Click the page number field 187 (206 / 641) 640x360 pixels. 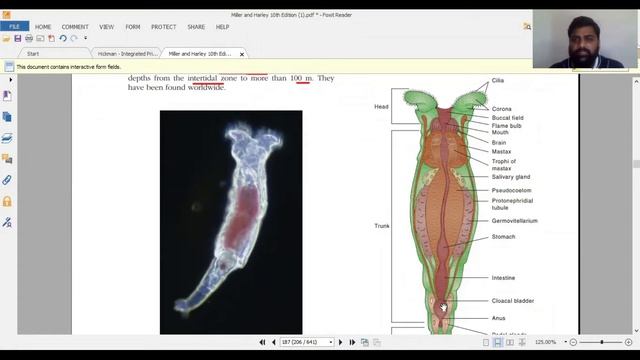tap(303, 342)
